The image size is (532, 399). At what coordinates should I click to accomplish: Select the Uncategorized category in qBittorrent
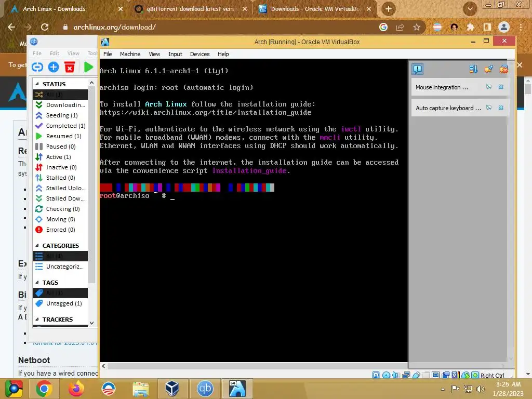pyautogui.click(x=60, y=267)
